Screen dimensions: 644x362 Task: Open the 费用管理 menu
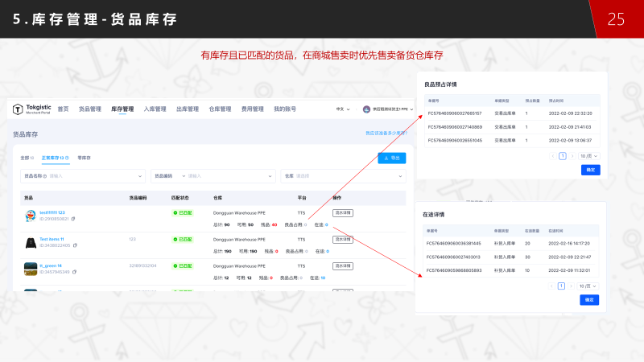252,109
